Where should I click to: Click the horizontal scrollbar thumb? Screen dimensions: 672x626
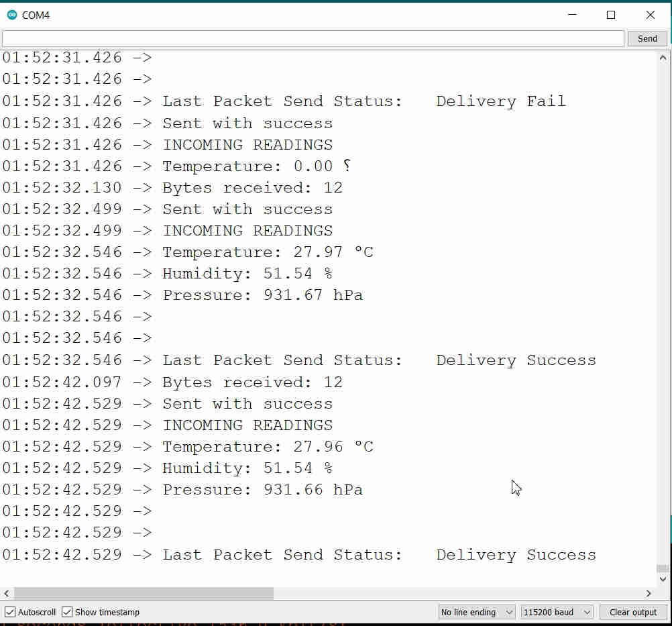[x=144, y=593]
